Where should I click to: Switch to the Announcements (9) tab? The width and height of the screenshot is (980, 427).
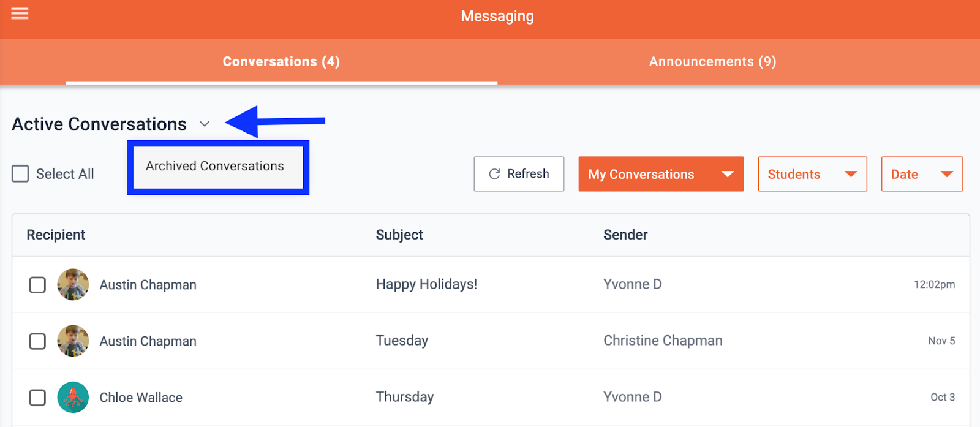(x=712, y=62)
